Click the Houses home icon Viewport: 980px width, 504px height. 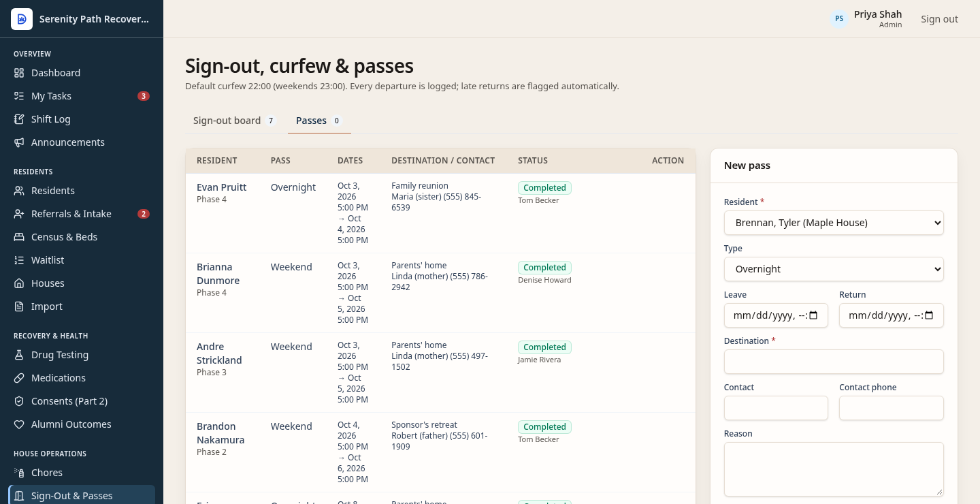click(x=19, y=283)
